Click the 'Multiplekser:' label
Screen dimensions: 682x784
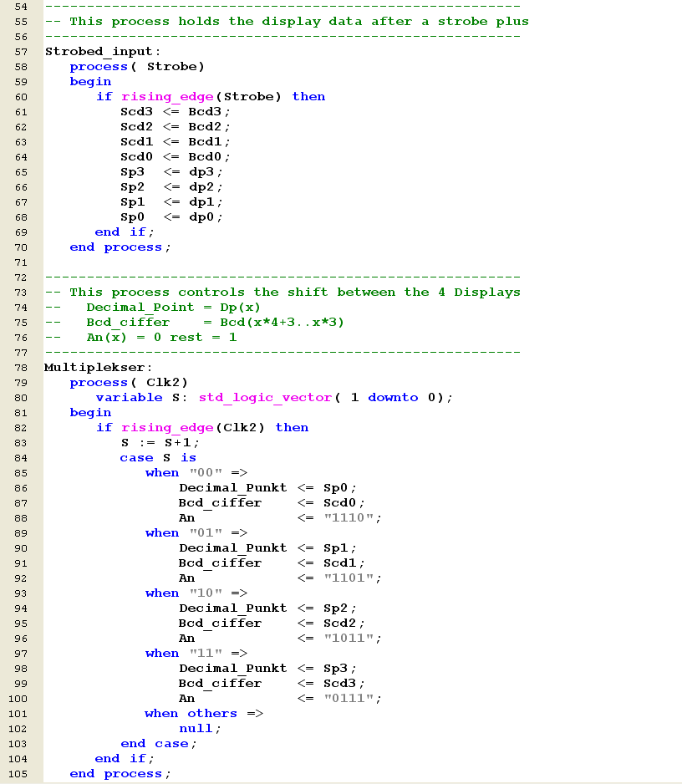pos(98,368)
